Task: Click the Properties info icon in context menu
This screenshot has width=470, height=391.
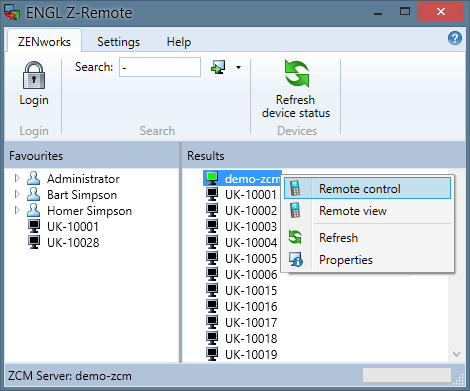Action: pyautogui.click(x=296, y=260)
